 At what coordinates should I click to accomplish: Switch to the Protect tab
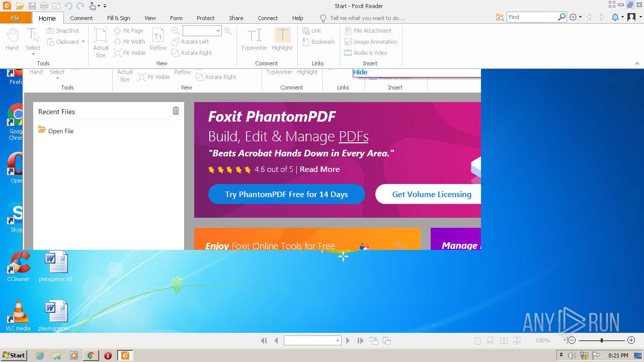coord(205,18)
